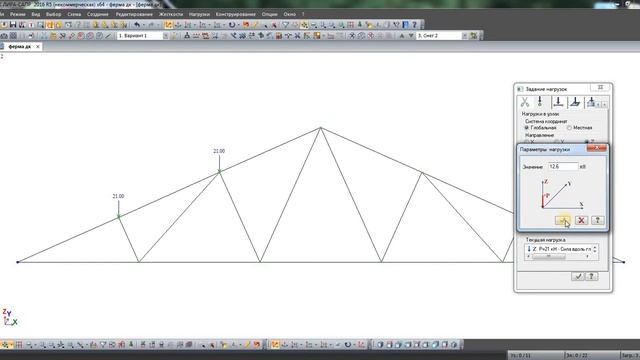Click the rotate model circular arrow icon

tap(232, 25)
